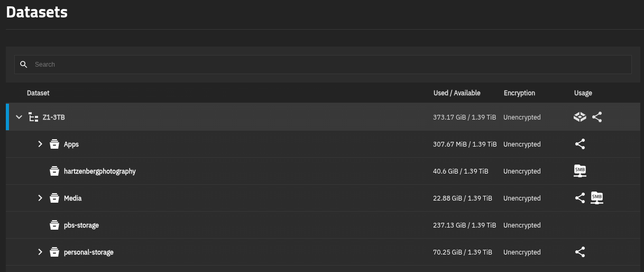Viewport: 644px width, 272px height.
Task: Collapse the Z1-3TB pool tree
Action: tap(20, 117)
